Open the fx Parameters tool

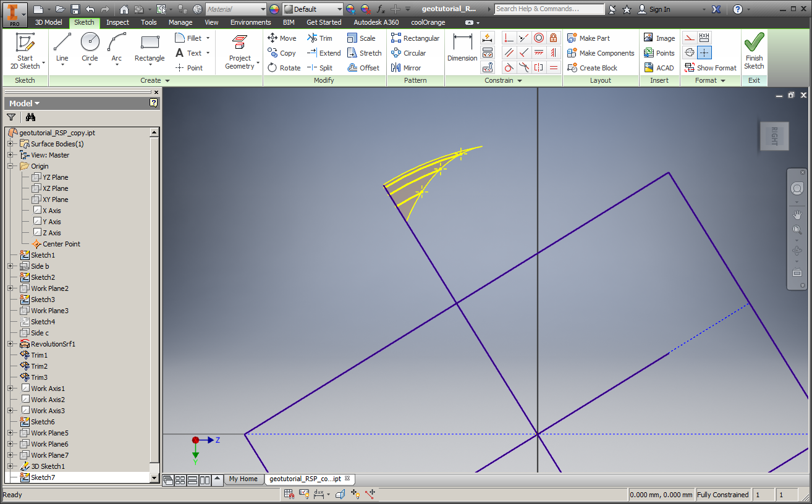(381, 9)
